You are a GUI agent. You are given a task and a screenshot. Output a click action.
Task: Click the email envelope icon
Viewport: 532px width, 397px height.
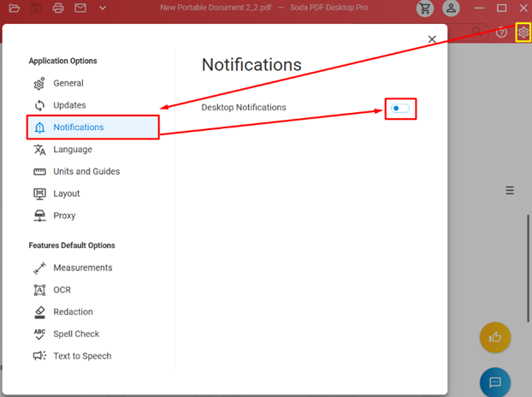[x=80, y=9]
